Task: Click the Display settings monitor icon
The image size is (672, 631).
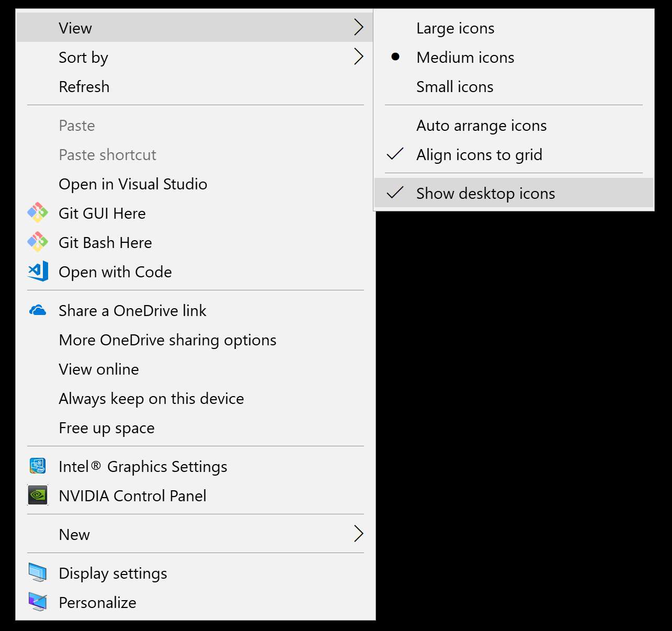Action: coord(38,572)
